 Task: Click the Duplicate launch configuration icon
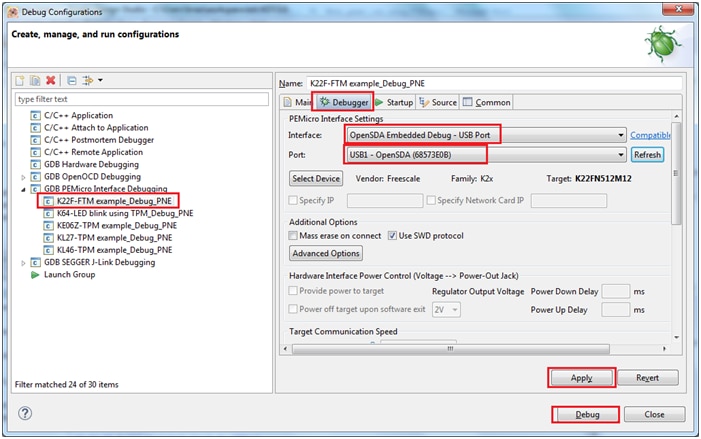point(35,80)
